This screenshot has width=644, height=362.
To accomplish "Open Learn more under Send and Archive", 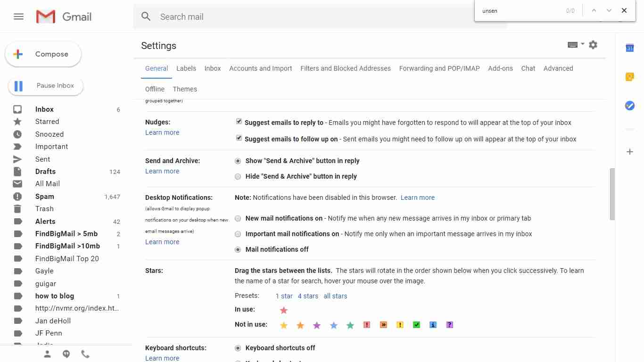I will tap(162, 171).
